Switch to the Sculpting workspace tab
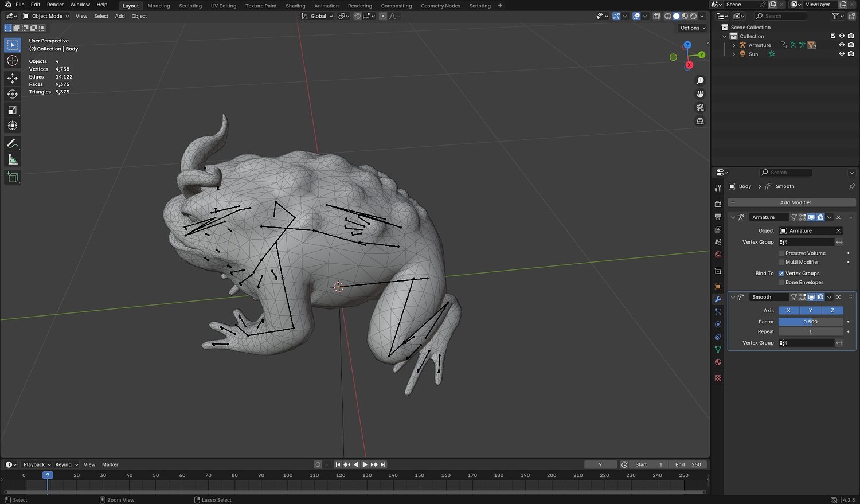Image resolution: width=860 pixels, height=504 pixels. point(190,6)
